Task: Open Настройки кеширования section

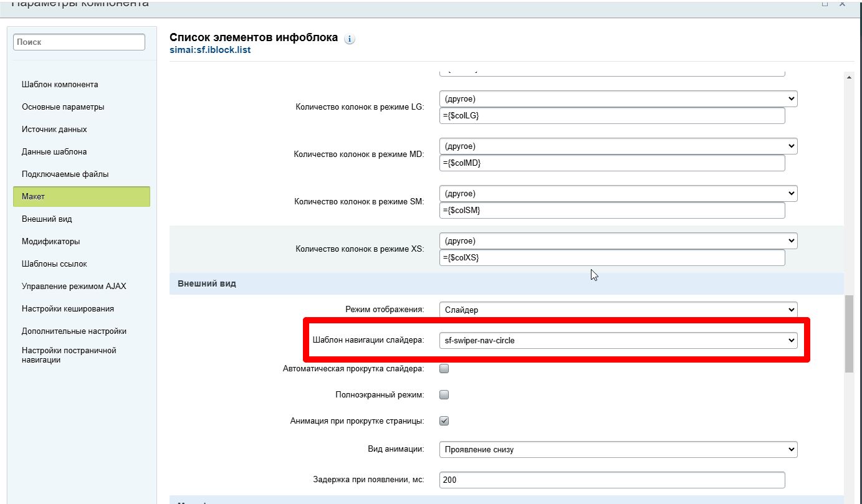Action: pyautogui.click(x=67, y=309)
